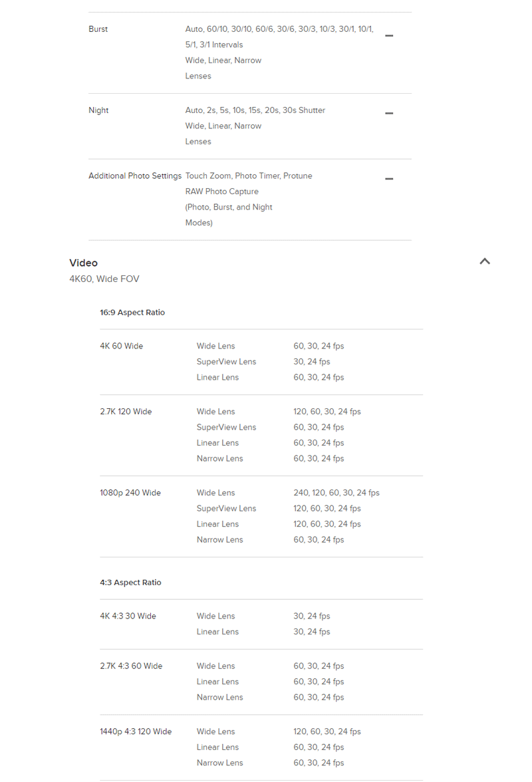This screenshot has width=532, height=782.
Task: Collapse the Night row minus icon
Action: (x=389, y=113)
